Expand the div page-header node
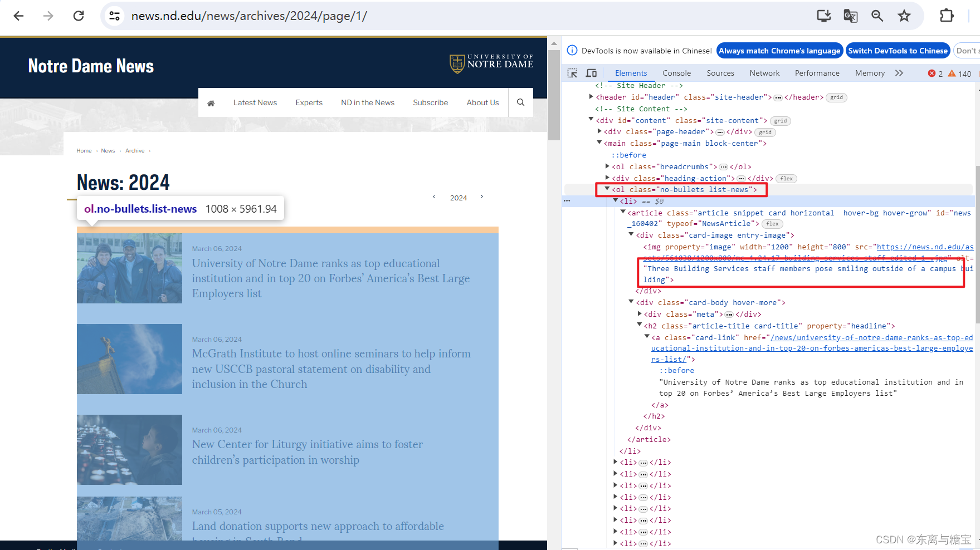 click(599, 131)
